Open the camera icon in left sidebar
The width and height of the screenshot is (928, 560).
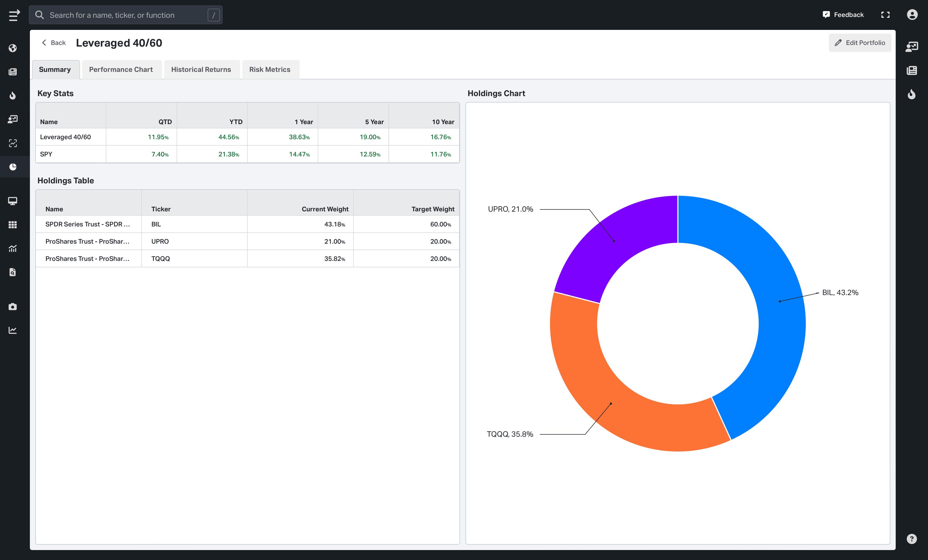click(13, 307)
